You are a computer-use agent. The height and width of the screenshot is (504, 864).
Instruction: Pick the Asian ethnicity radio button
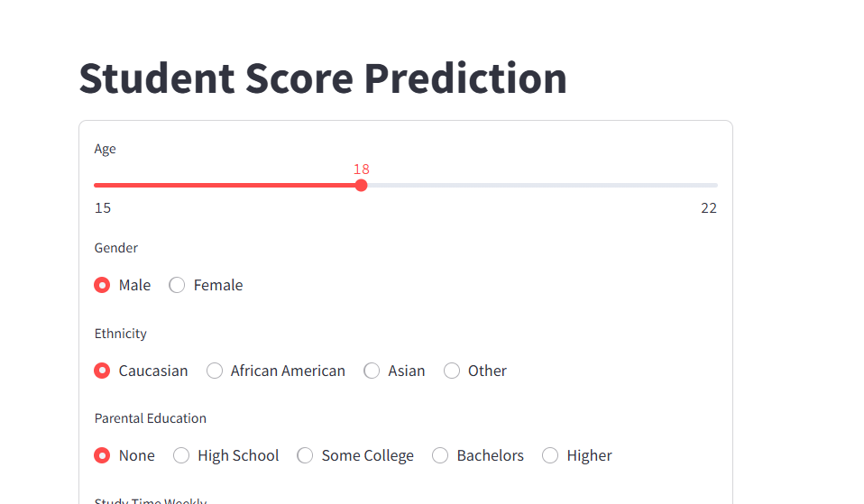372,371
